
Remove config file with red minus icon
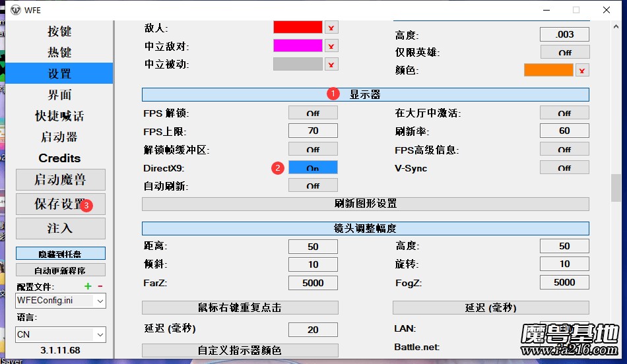(x=100, y=286)
